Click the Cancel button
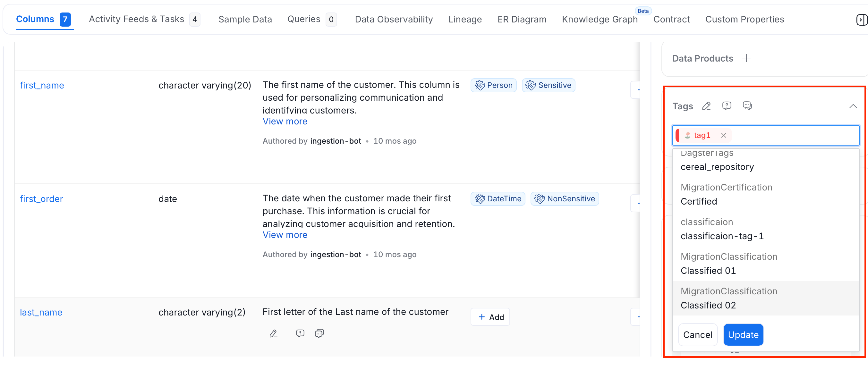 click(697, 335)
